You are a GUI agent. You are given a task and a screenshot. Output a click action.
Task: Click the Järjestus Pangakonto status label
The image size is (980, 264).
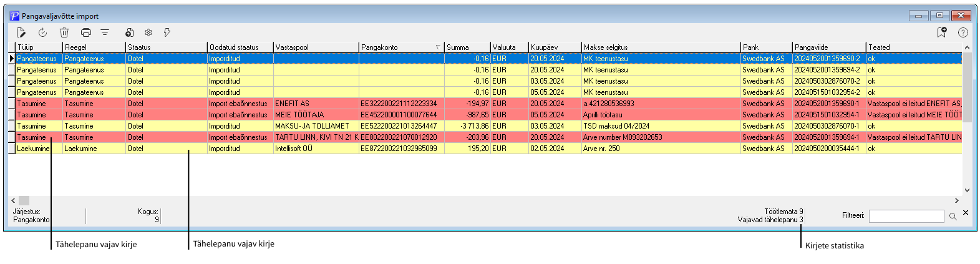click(x=31, y=216)
